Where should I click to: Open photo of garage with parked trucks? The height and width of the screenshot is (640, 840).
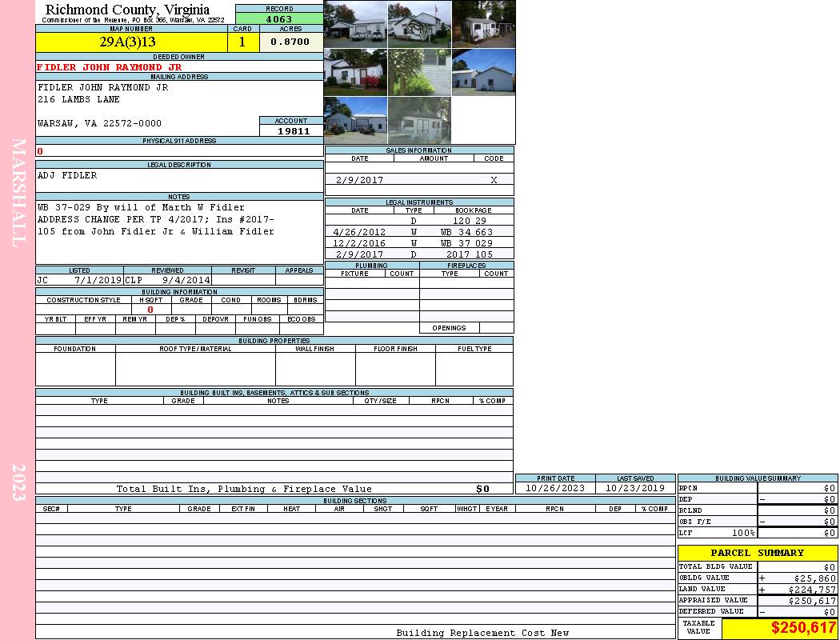pos(355,24)
